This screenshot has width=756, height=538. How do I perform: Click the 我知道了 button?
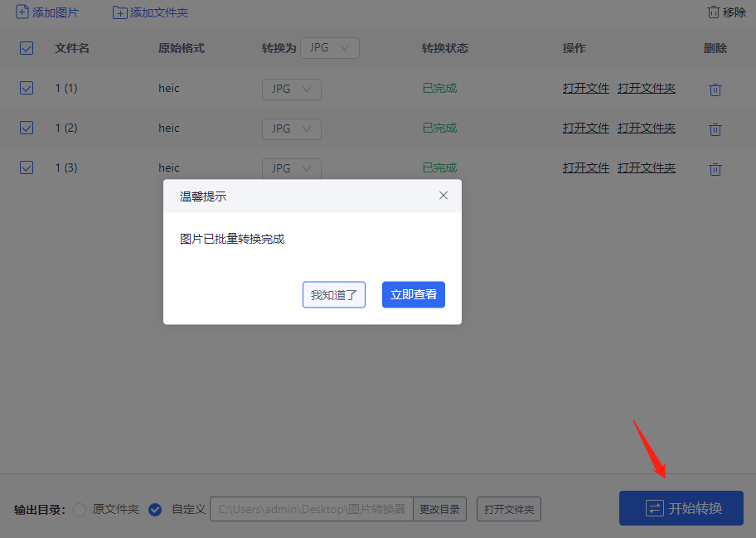tap(333, 294)
